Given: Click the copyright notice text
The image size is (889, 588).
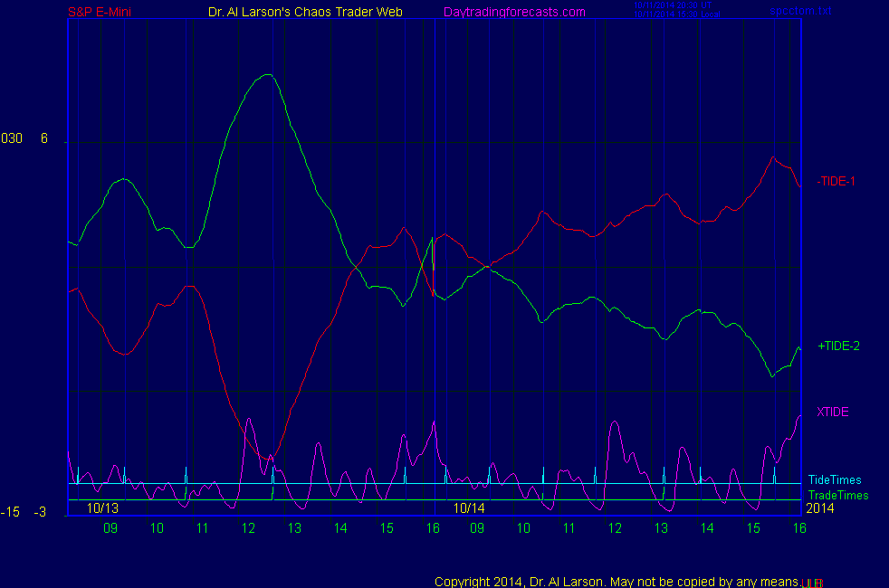Looking at the screenshot, I should tap(617, 581).
